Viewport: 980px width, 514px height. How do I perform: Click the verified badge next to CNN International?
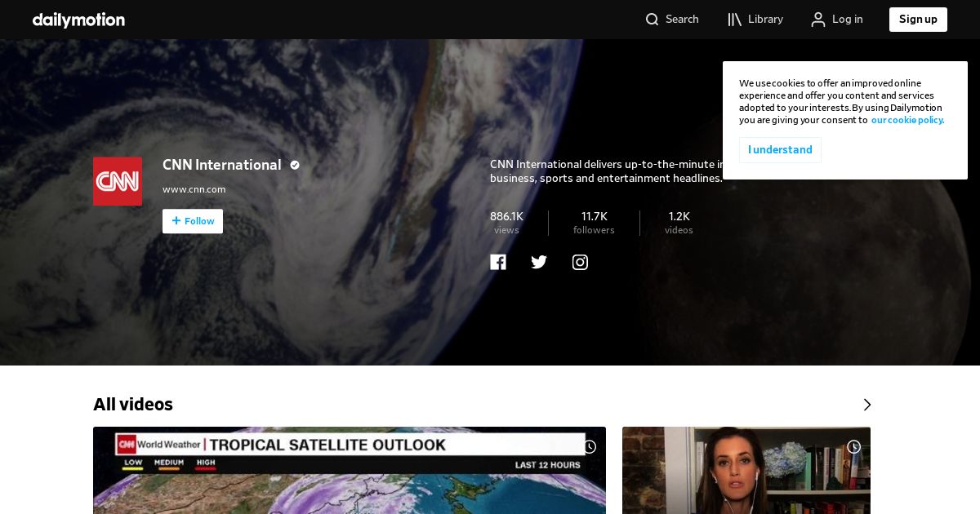(x=295, y=165)
